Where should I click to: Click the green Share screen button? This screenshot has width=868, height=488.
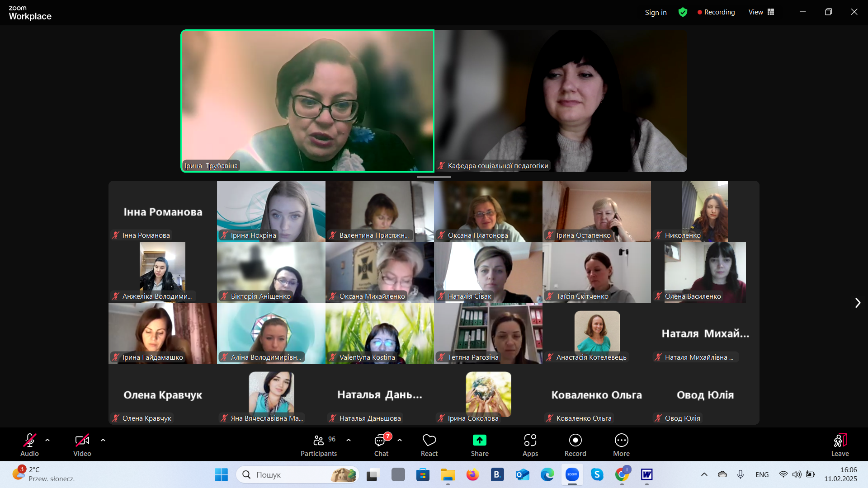(x=480, y=445)
